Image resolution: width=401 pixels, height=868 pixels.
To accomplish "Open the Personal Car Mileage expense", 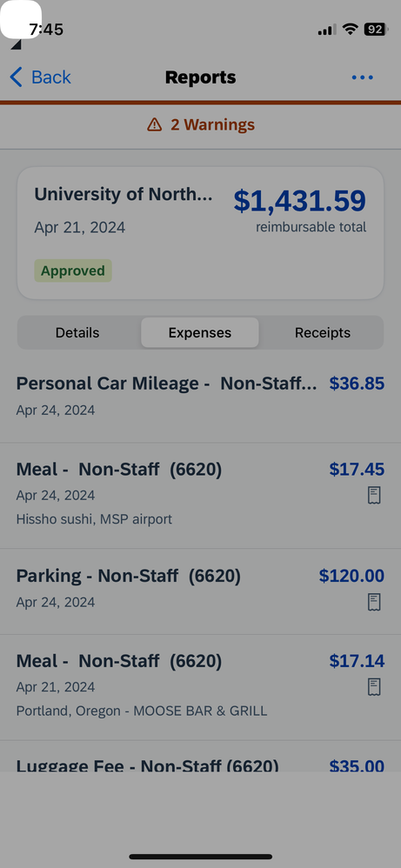I will pos(200,395).
